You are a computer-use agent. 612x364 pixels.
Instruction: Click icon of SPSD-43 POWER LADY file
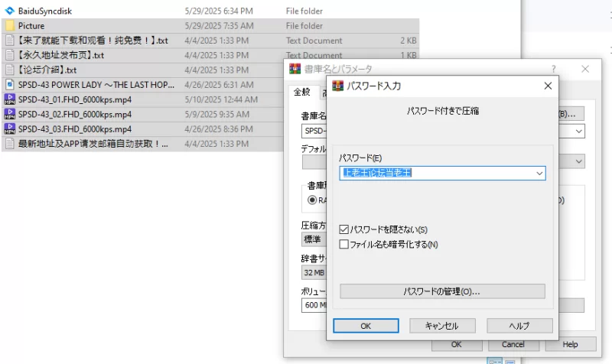tap(10, 85)
